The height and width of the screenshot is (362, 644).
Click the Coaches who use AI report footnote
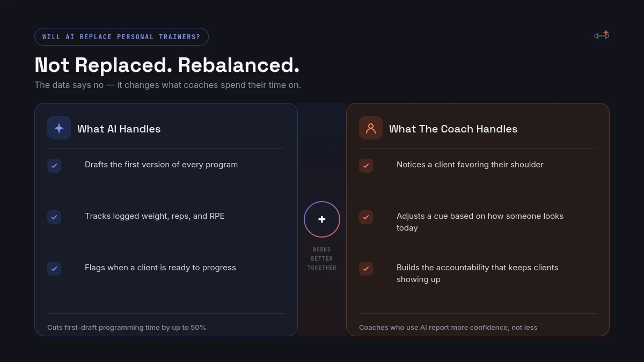pos(448,327)
